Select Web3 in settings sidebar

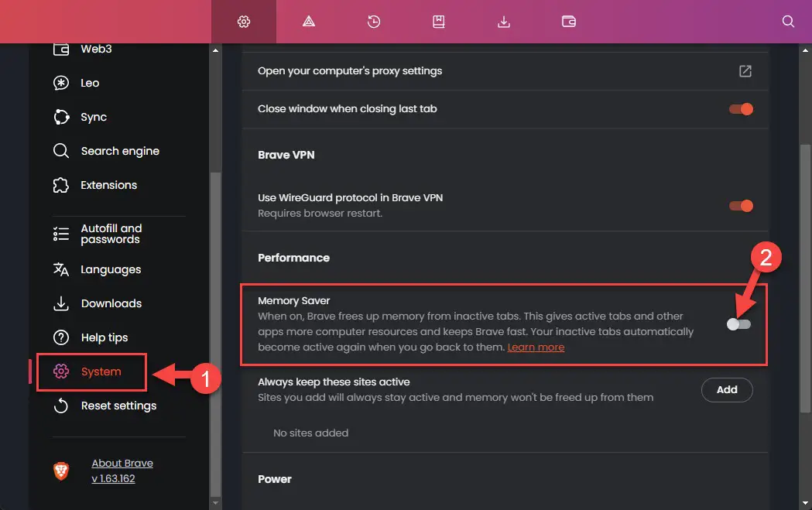point(96,50)
